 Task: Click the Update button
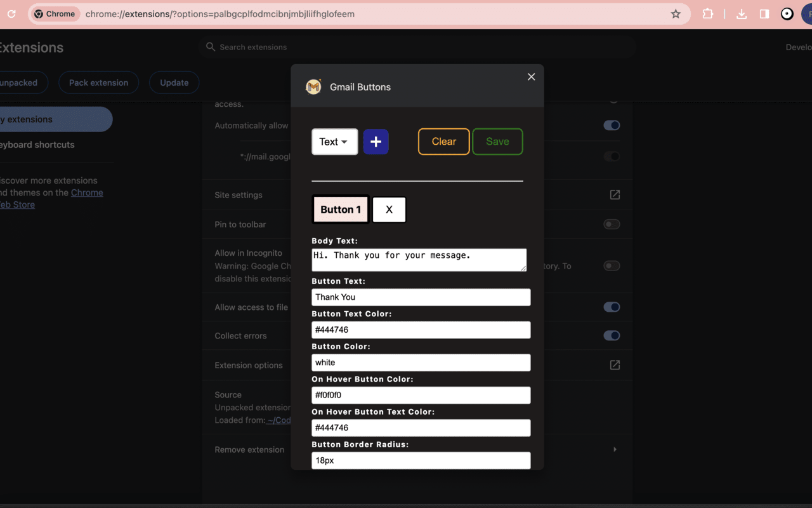coord(174,83)
